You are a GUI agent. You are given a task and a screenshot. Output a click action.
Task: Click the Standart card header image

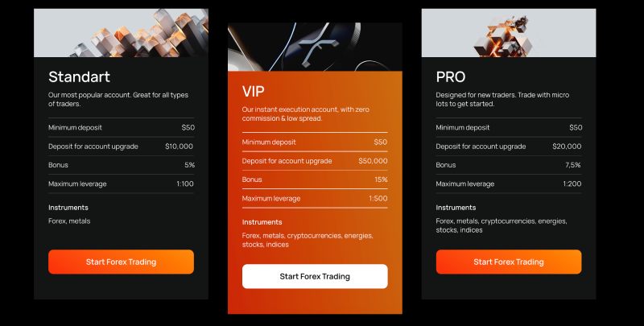[x=121, y=32]
